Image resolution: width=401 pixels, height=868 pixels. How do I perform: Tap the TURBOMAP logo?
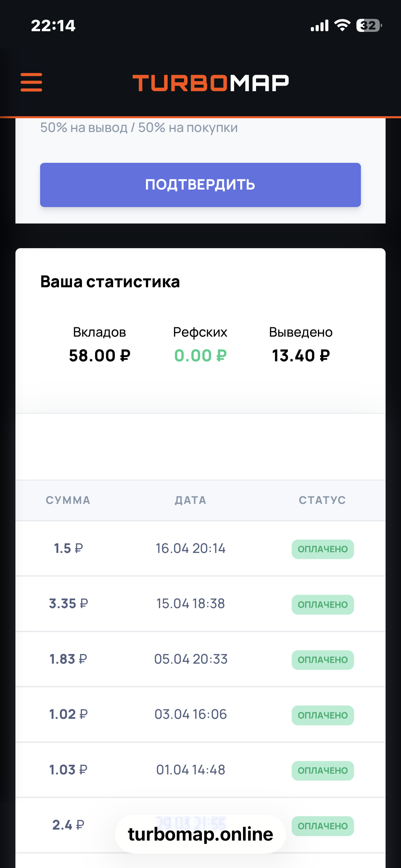(210, 83)
